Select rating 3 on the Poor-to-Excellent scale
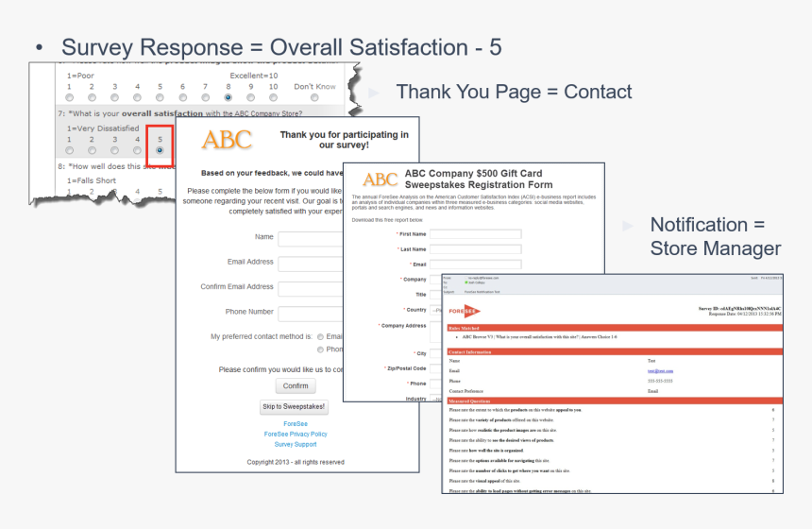The image size is (812, 529). tap(114, 97)
